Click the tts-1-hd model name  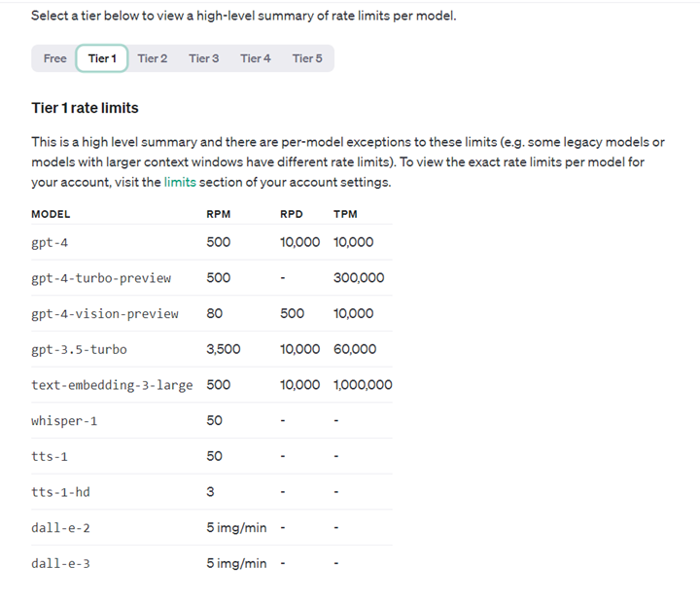(60, 492)
